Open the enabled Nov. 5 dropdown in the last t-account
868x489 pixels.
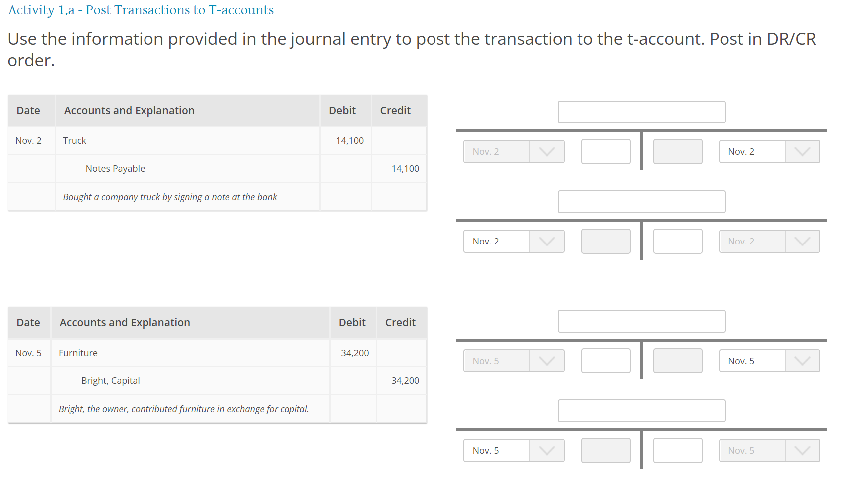513,450
